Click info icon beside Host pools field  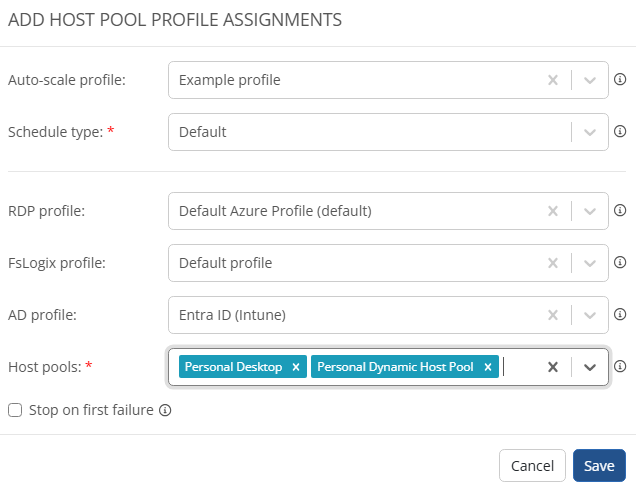click(x=620, y=367)
